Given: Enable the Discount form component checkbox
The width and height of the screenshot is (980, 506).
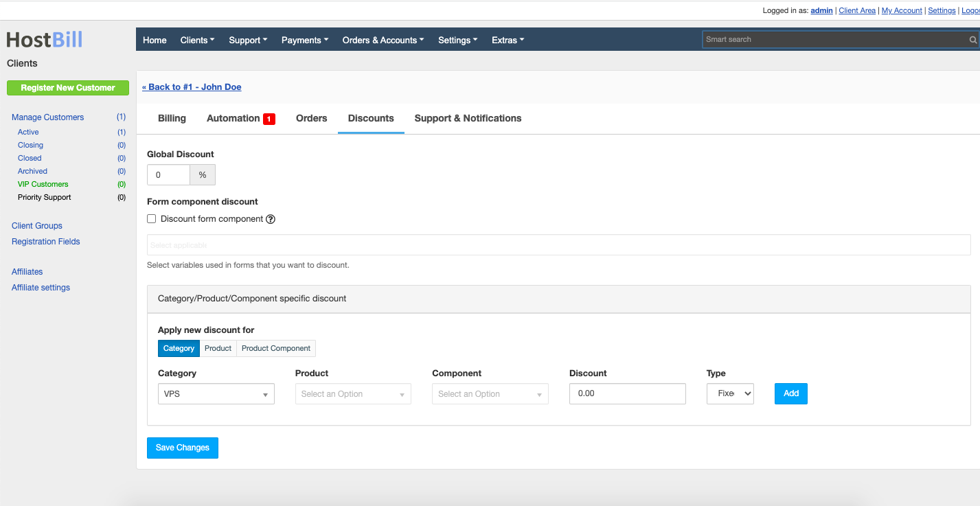Looking at the screenshot, I should (151, 218).
